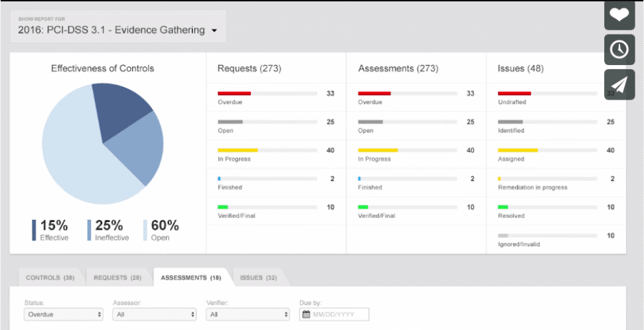Click the Requests In Progress yellow bar

(238, 151)
